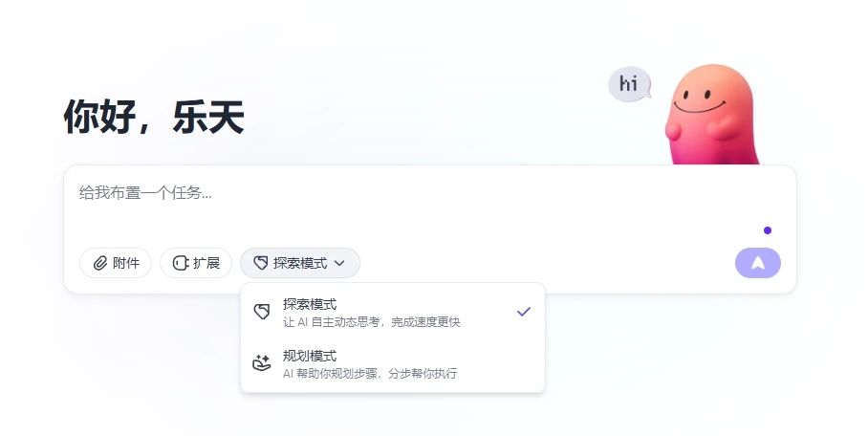The height and width of the screenshot is (436, 868).
Task: Click the 扩展 button label
Action: pyautogui.click(x=206, y=263)
